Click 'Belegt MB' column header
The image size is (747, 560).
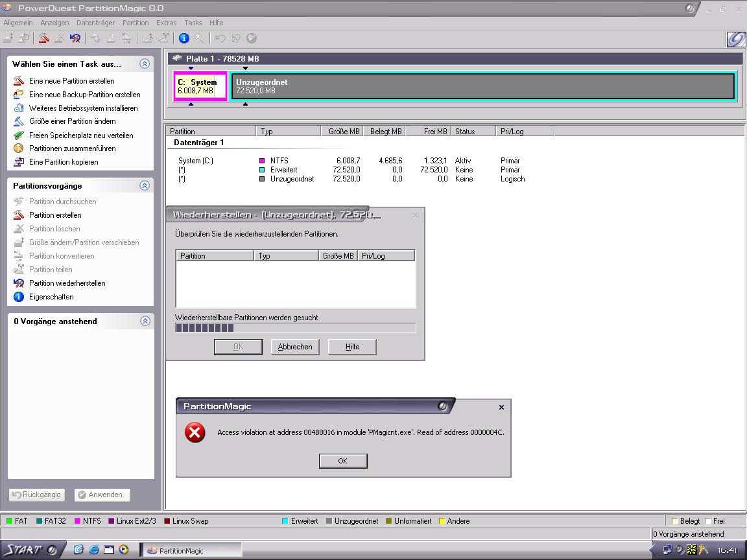pyautogui.click(x=384, y=132)
